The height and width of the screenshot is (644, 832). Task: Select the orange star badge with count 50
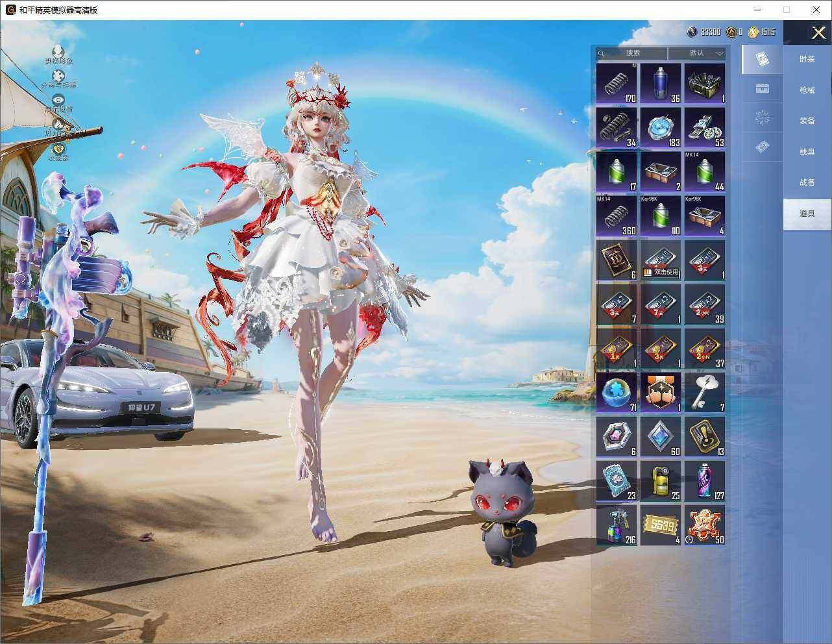[705, 525]
